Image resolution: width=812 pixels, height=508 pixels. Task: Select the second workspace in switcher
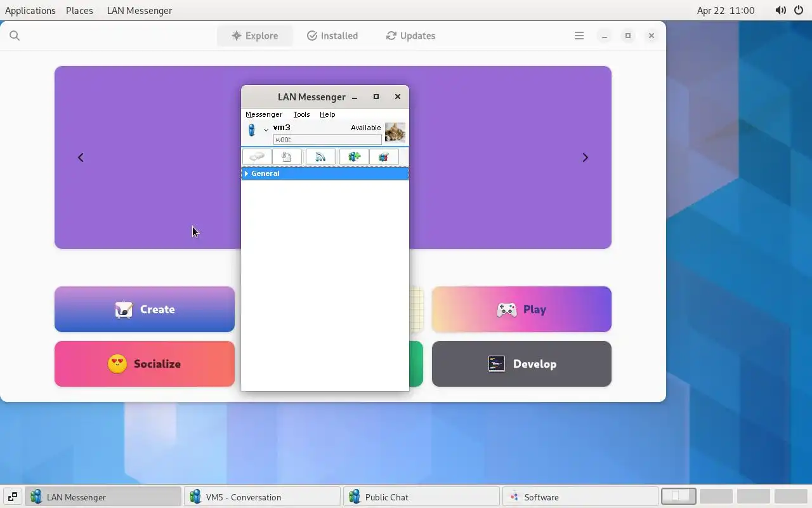coord(716,497)
